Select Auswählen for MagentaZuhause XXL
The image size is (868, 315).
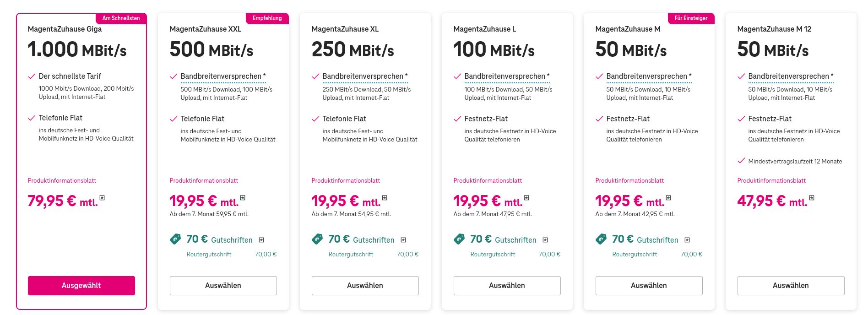point(223,285)
